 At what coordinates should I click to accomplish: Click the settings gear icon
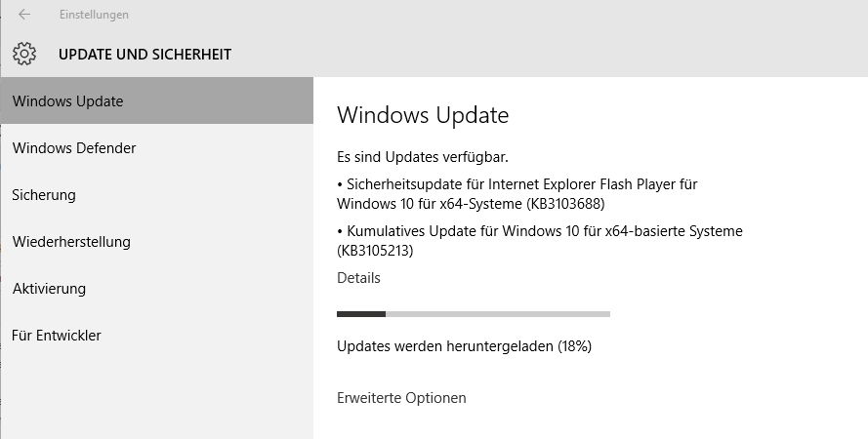pos(24,55)
